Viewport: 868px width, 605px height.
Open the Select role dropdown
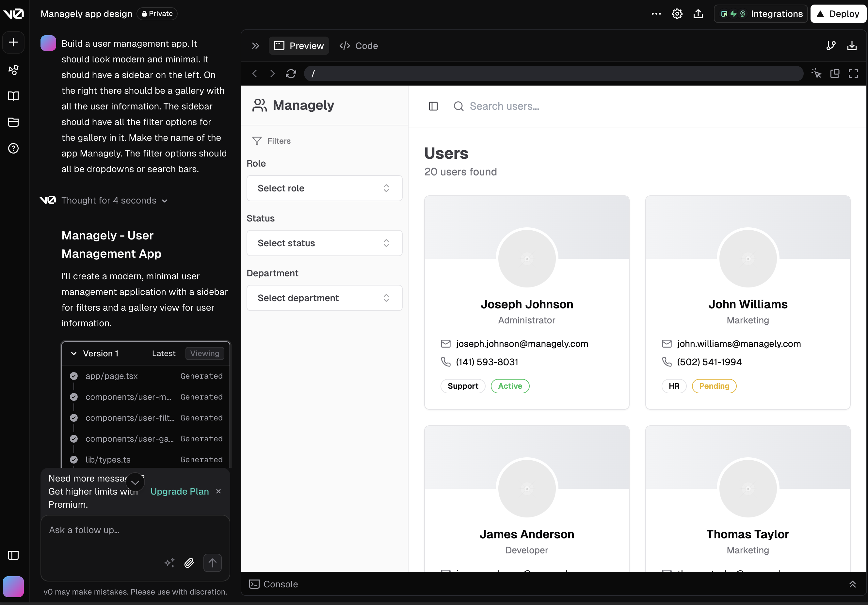324,188
